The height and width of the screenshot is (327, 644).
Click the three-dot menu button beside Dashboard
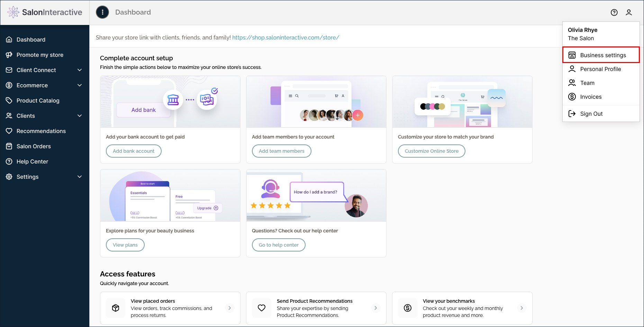tap(102, 12)
